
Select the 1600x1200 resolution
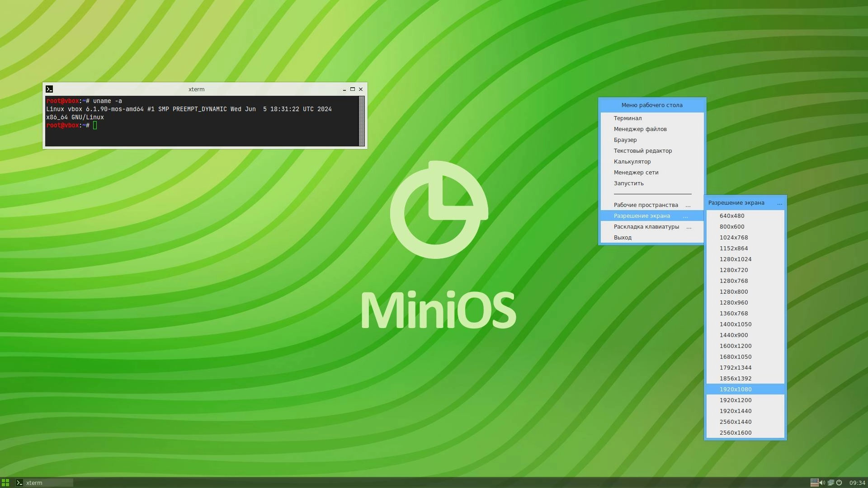[745, 346]
